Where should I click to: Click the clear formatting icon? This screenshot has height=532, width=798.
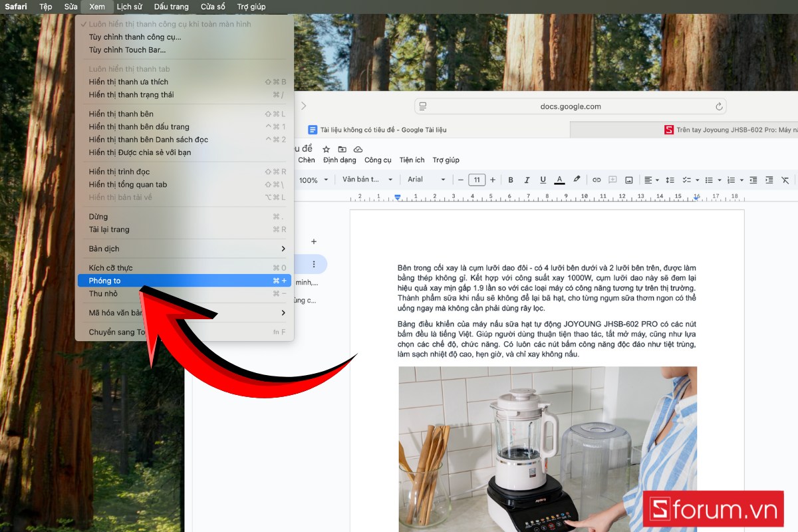785,180
